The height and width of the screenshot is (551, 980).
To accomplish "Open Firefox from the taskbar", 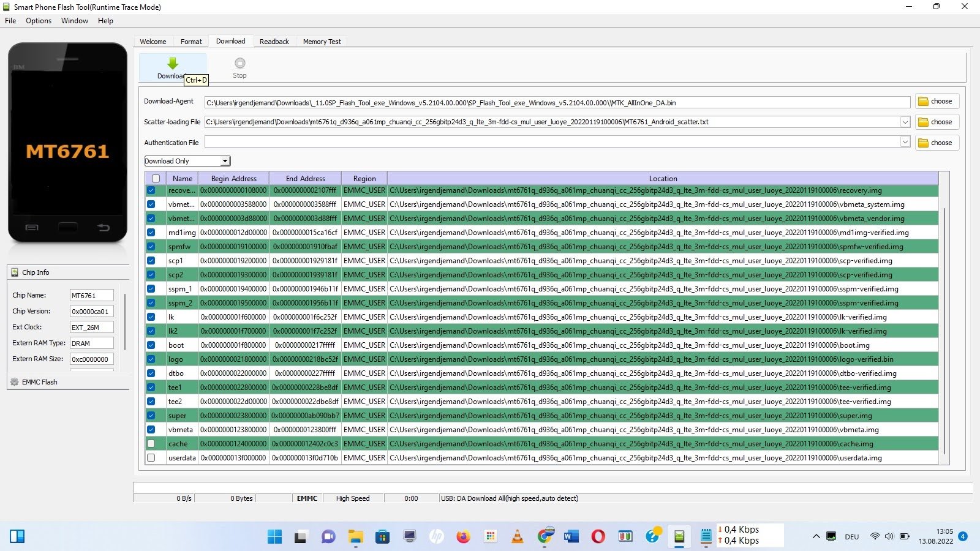I will coord(463,537).
